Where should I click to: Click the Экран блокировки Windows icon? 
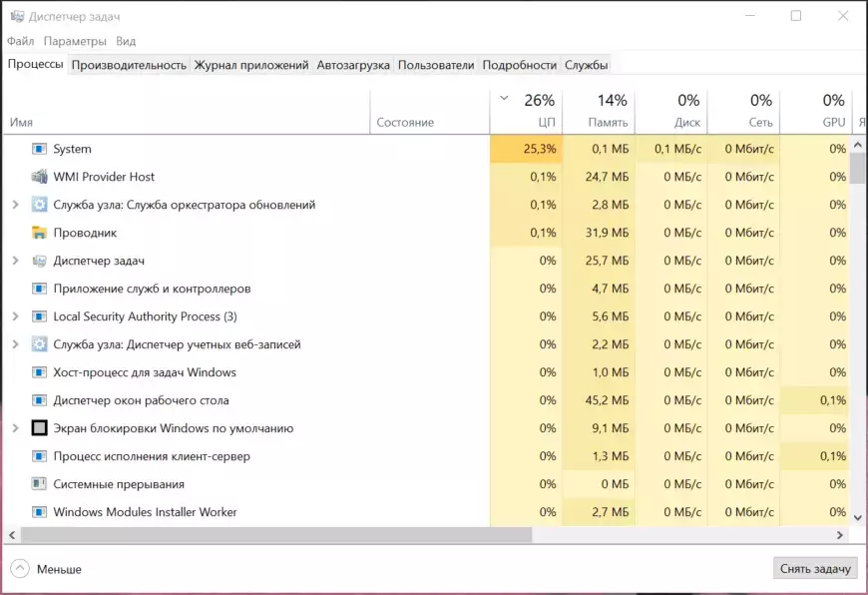(x=39, y=428)
